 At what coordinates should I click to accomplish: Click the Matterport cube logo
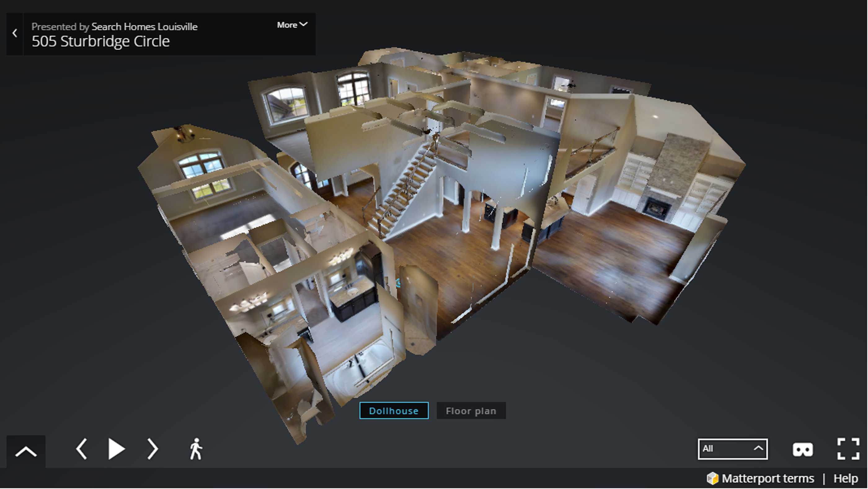click(713, 478)
